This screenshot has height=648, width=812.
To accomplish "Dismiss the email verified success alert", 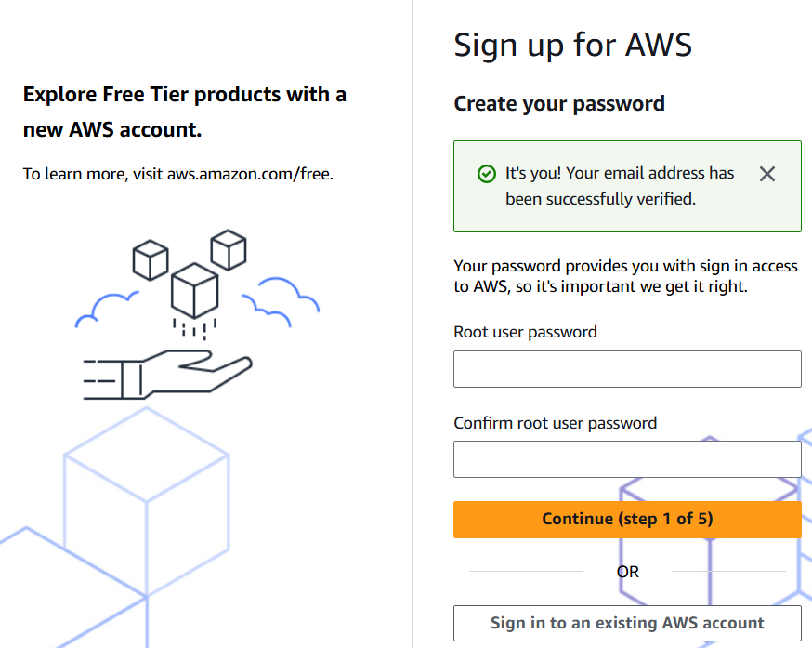I will (766, 174).
